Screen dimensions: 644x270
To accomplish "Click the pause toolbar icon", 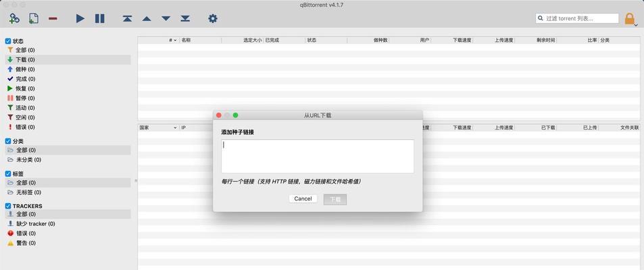I will point(100,18).
